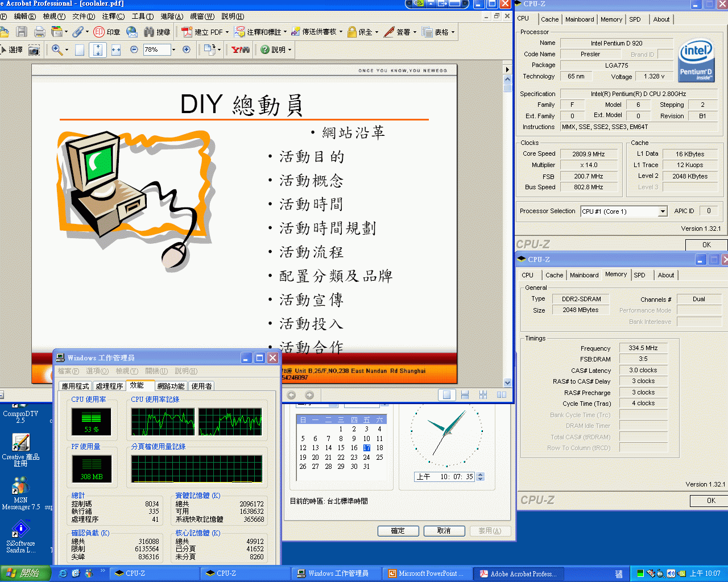Expand the 保全 security dropdown
The height and width of the screenshot is (582, 728).
point(377,32)
